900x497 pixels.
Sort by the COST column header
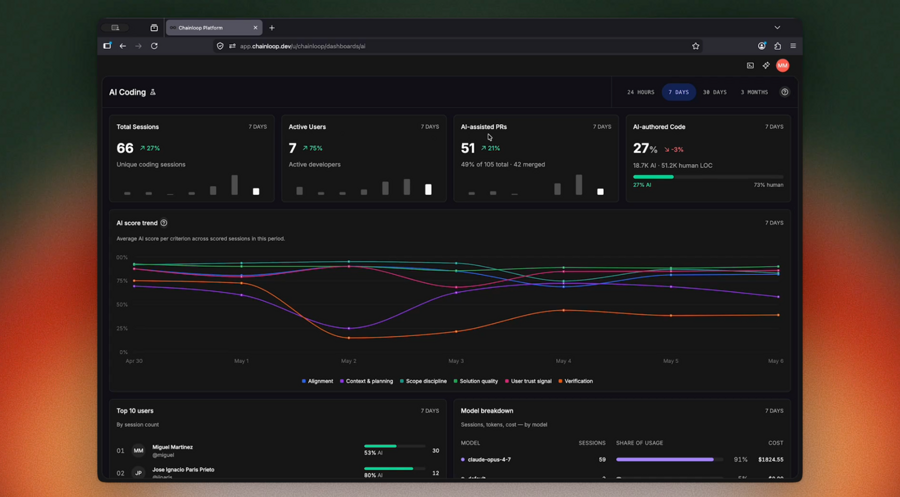[x=776, y=443]
